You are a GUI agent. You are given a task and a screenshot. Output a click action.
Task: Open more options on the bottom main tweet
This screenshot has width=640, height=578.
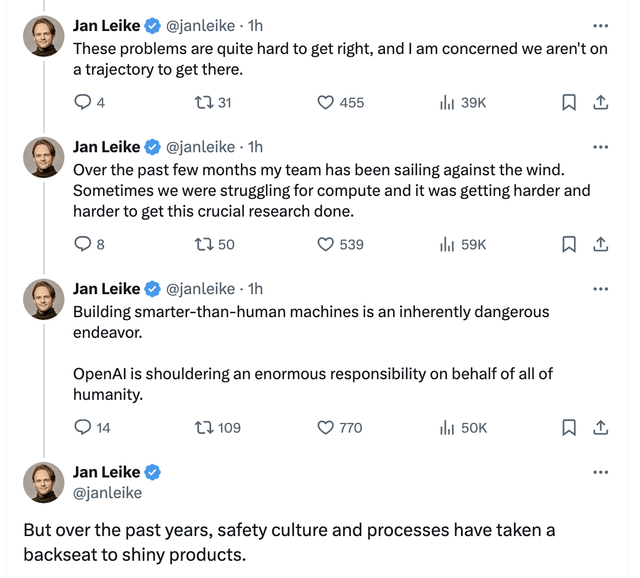(x=600, y=472)
